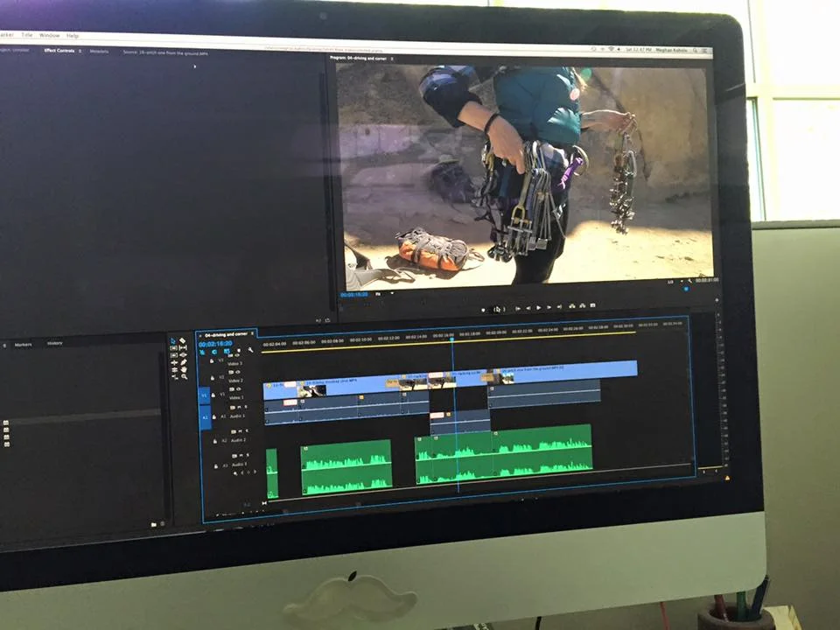The height and width of the screenshot is (630, 840).
Task: Select the Ripple Edit tool
Action: pyautogui.click(x=173, y=362)
